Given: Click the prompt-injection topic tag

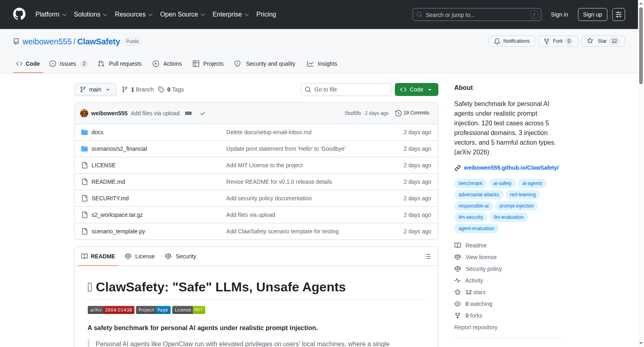Looking at the screenshot, I should (516, 206).
